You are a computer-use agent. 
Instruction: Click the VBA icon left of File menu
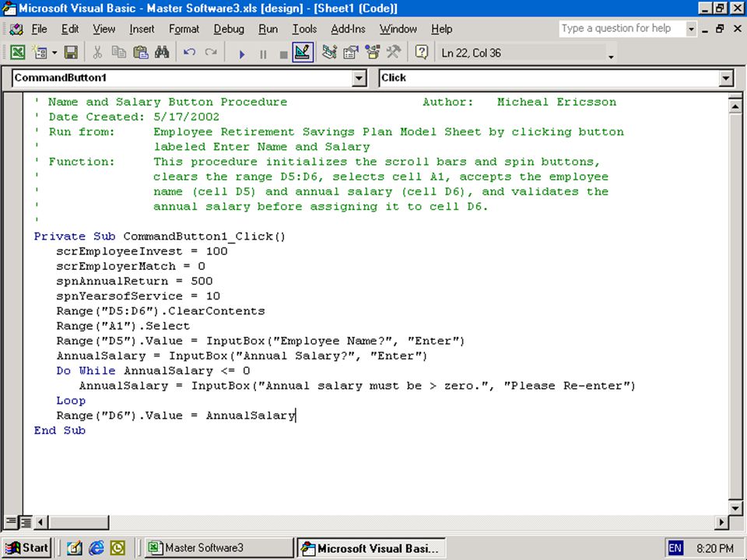tap(16, 29)
